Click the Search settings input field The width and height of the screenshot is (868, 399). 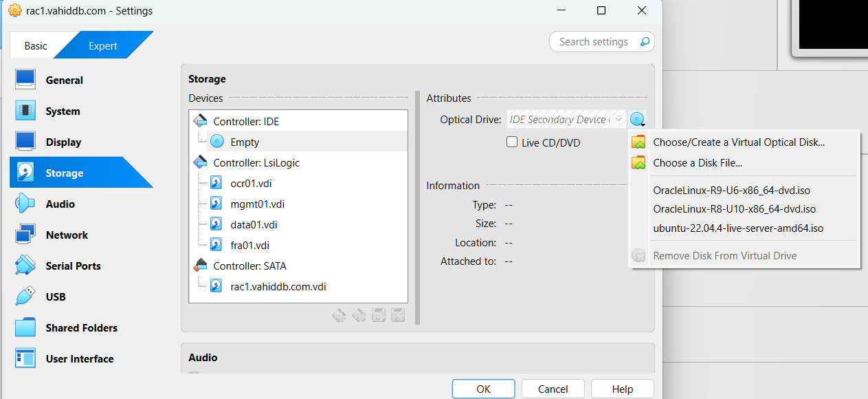pos(594,42)
